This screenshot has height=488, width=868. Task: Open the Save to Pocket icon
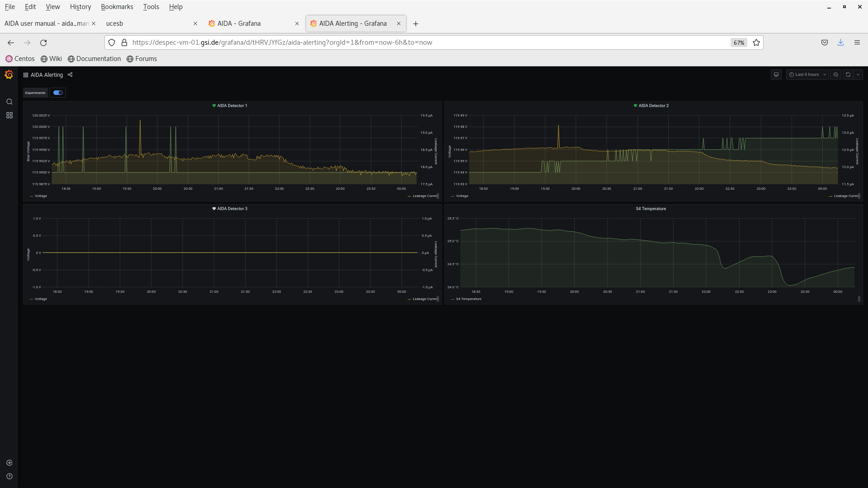(825, 42)
